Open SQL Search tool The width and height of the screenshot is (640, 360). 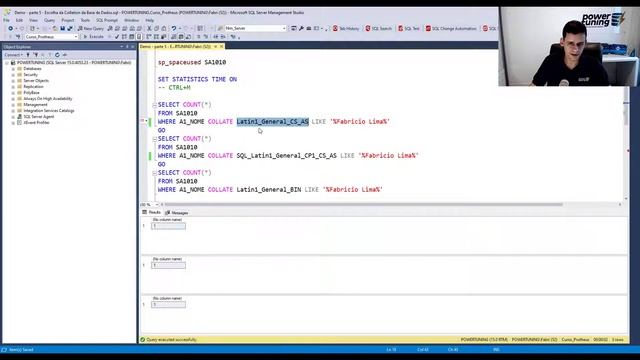click(x=378, y=29)
